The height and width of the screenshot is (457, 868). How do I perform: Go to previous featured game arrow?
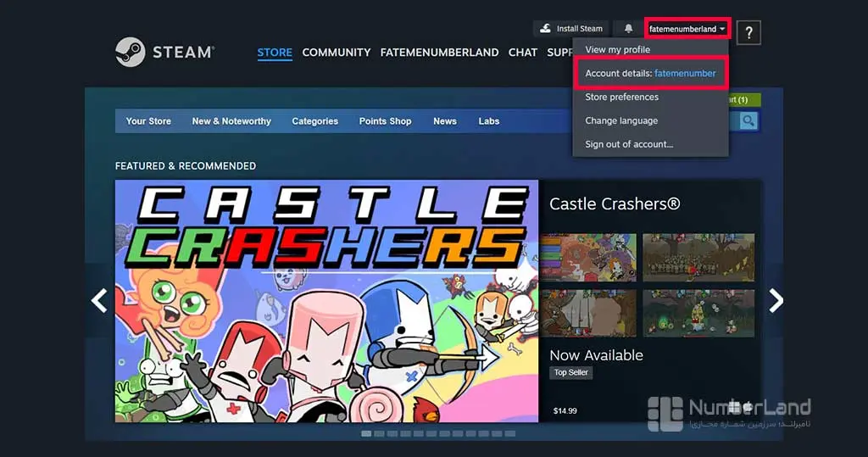coord(100,301)
